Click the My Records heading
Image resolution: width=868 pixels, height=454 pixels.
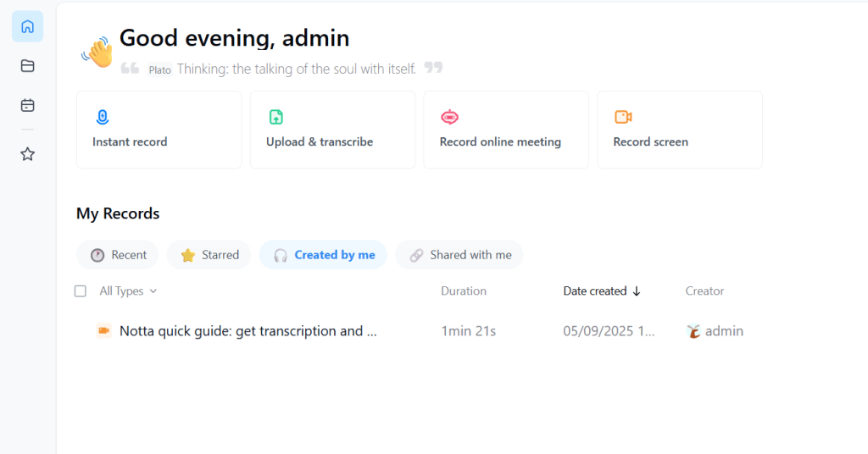pos(118,213)
